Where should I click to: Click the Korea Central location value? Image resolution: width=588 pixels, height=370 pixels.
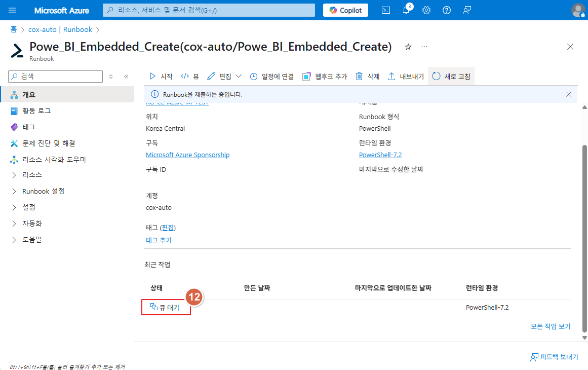166,129
